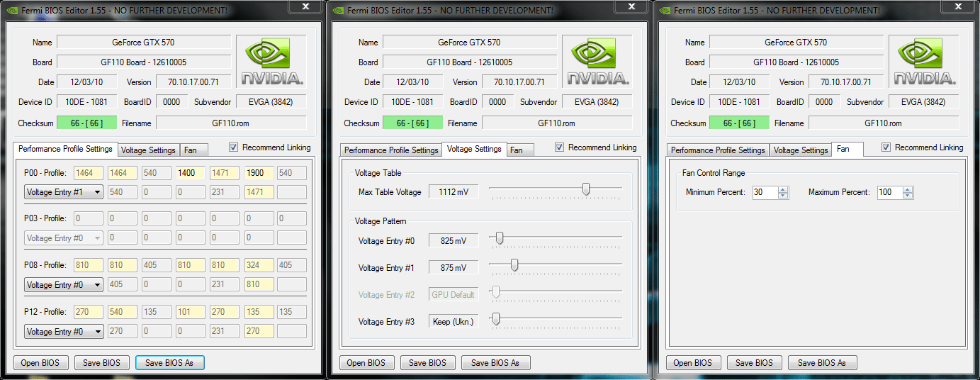Click the Date 12/03/10 field in the Voltage Settings window

[413, 82]
